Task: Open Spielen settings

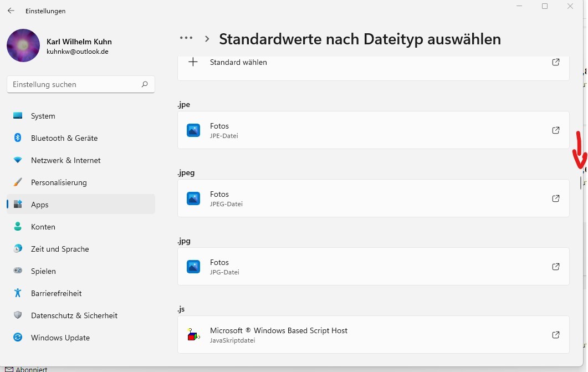Action: point(81,271)
